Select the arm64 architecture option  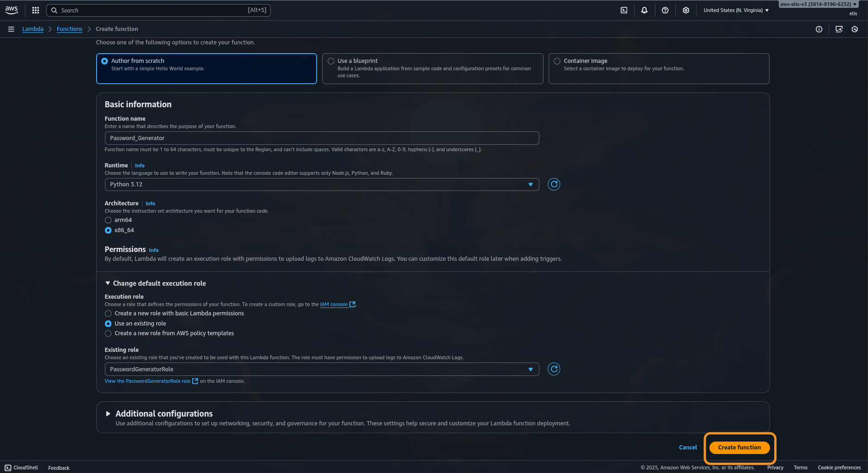point(108,220)
